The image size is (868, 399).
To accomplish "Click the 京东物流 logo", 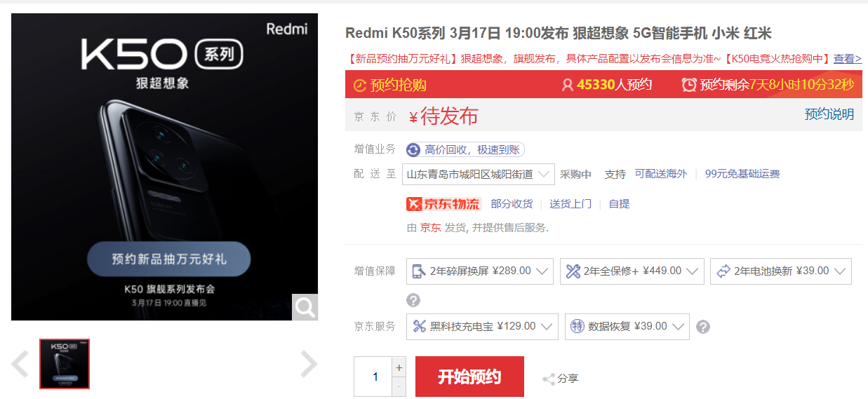I will [x=444, y=204].
